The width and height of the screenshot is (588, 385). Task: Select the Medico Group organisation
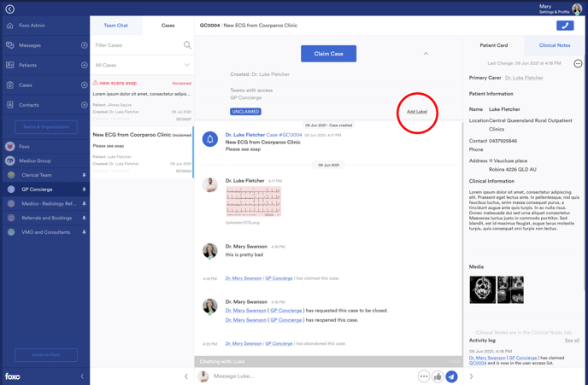[45, 160]
